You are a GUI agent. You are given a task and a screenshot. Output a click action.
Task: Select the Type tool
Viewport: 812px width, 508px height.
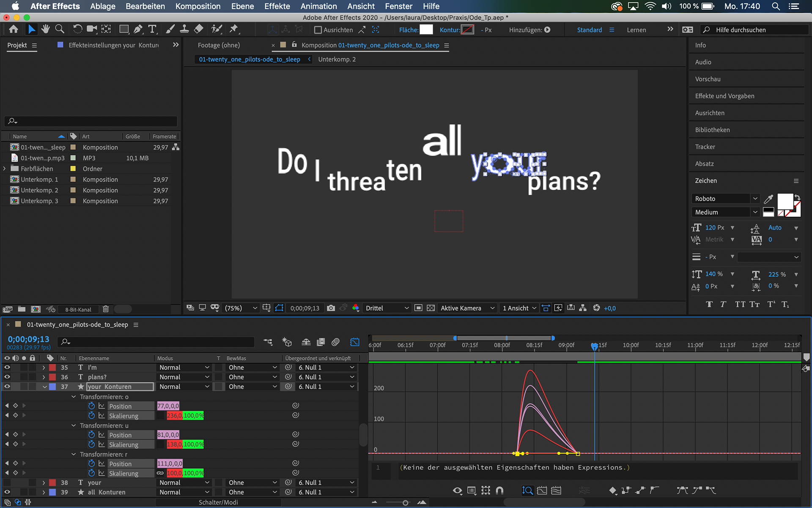point(152,29)
